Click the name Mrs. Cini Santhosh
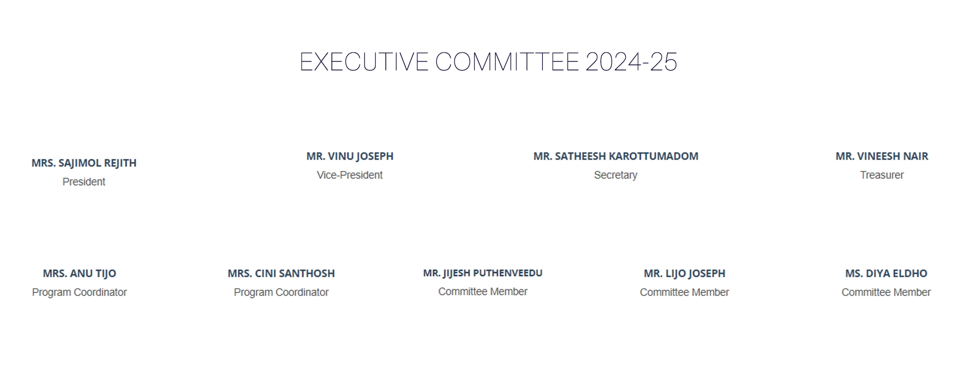This screenshot has height=375, width=980. [281, 273]
